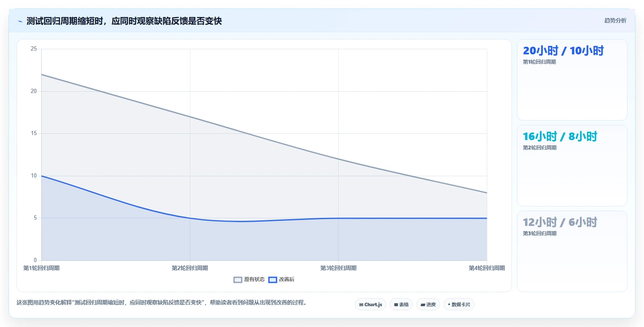Viewport: 644px width, 327px height.
Task: Click the 趋势分析 label in the header
Action: pyautogui.click(x=615, y=20)
